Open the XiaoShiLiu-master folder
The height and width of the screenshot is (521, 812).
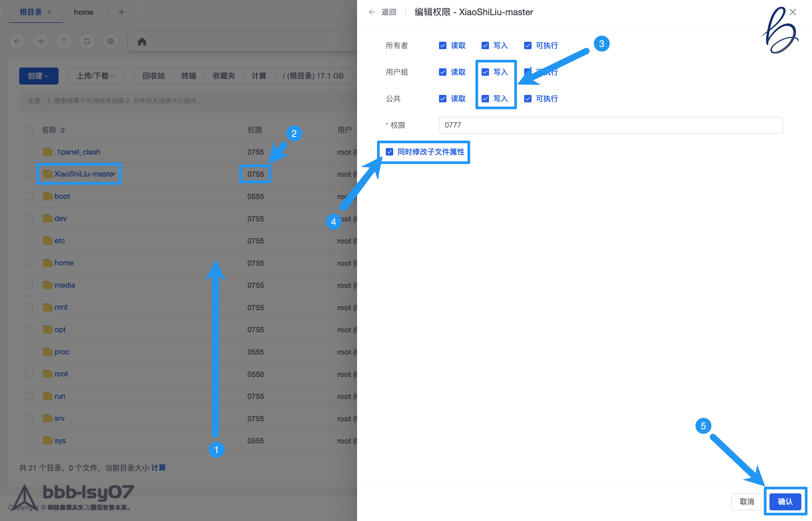(85, 174)
